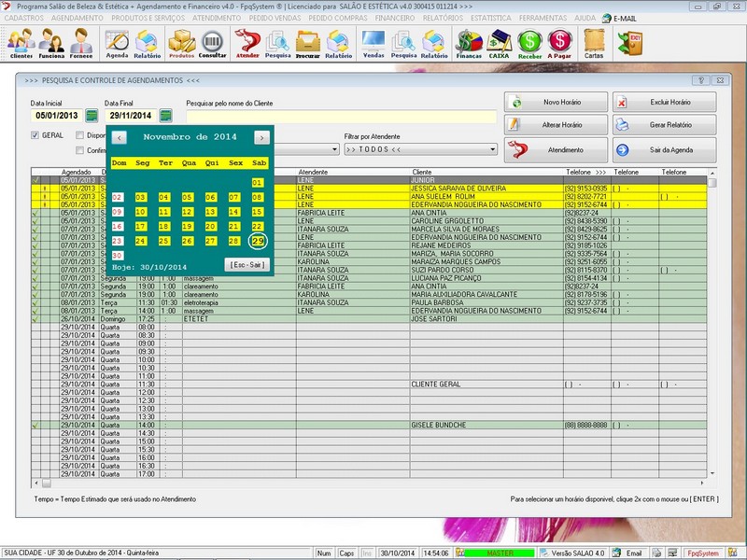
Task: Toggle the Disponível checkbox
Action: point(79,135)
